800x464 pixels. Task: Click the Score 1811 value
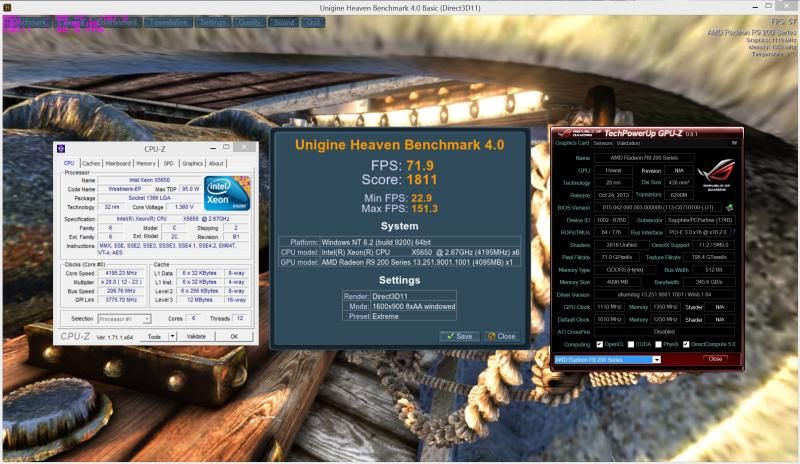(x=422, y=180)
